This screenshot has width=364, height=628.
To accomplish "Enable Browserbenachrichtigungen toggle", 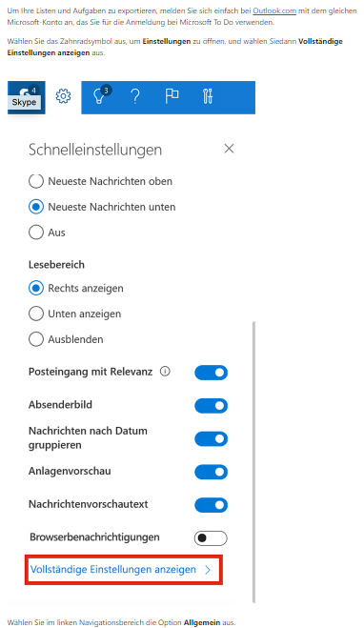I will [211, 538].
